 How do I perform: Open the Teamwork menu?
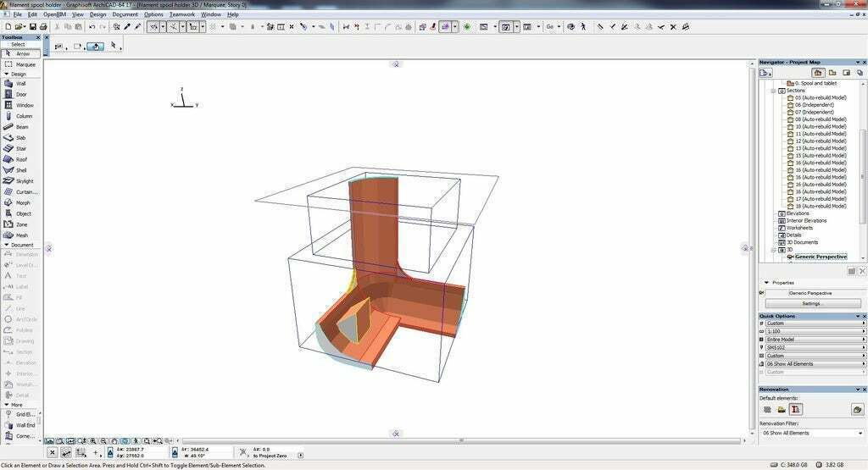(182, 14)
